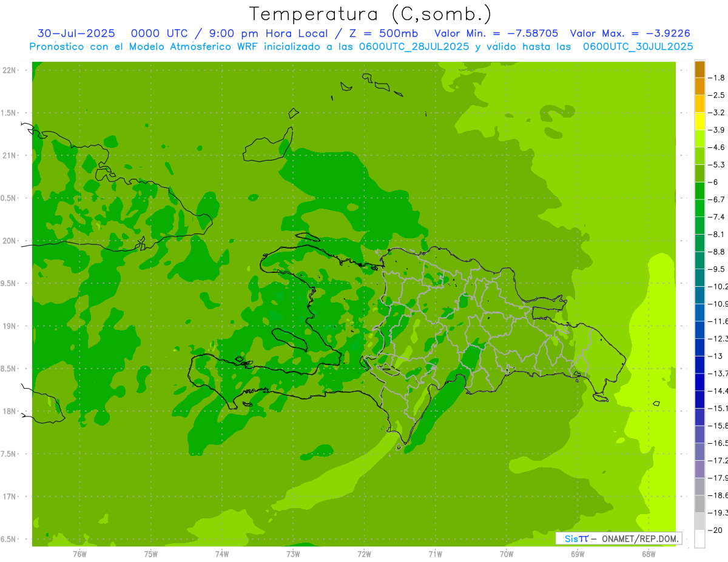Click the -2.5 legend label

718,95
